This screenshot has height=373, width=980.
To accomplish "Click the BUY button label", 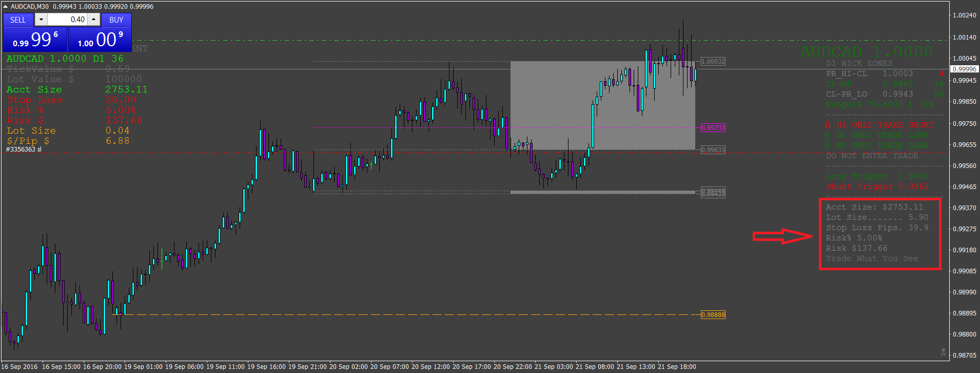I will [x=116, y=20].
